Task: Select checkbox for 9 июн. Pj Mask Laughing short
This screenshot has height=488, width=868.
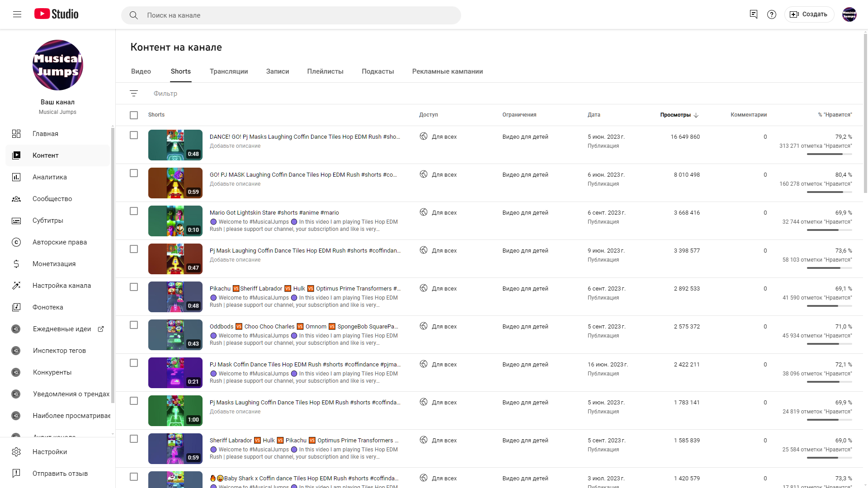Action: (134, 249)
